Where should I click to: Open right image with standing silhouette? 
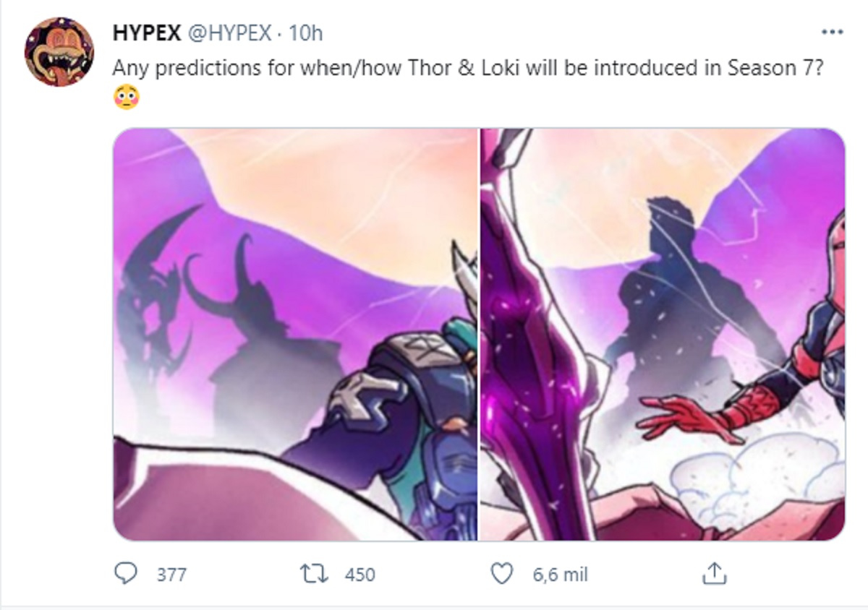pos(663,335)
